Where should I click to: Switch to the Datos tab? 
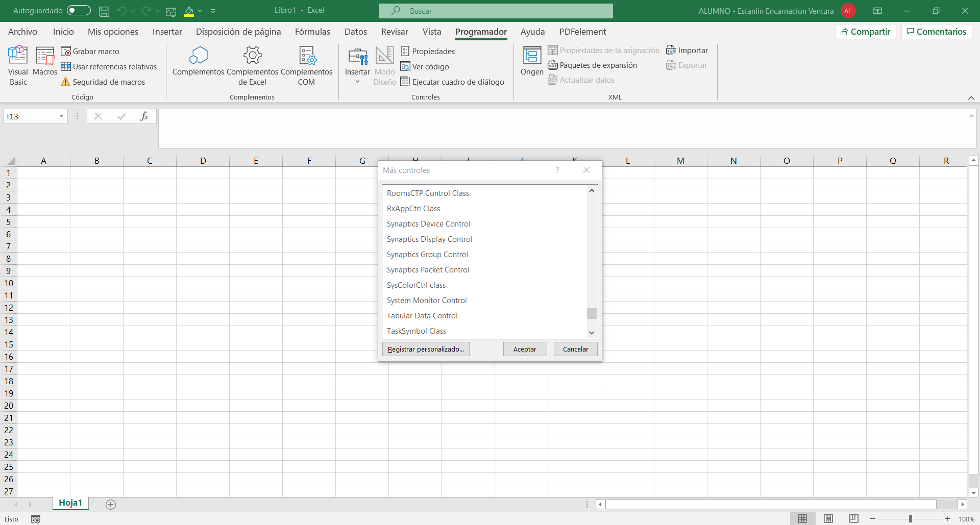pyautogui.click(x=356, y=32)
